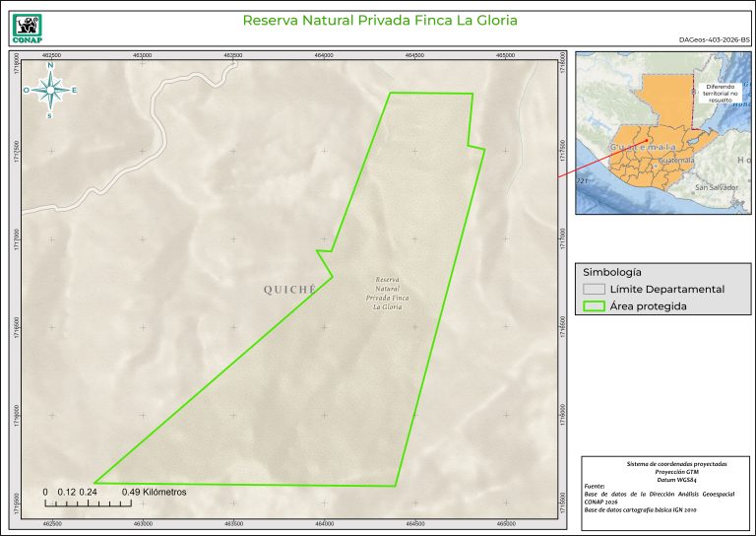Click the San Salvador label in inset map
This screenshot has width=756, height=536.
[x=716, y=187]
